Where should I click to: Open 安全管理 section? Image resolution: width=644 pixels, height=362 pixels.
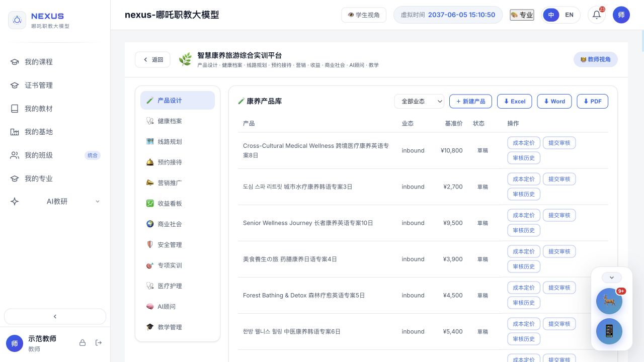pyautogui.click(x=178, y=245)
